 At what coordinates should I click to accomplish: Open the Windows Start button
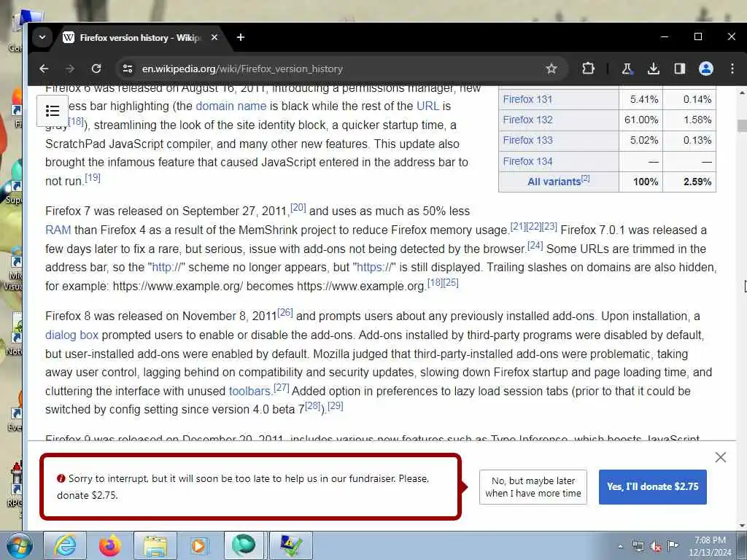pos(19,545)
